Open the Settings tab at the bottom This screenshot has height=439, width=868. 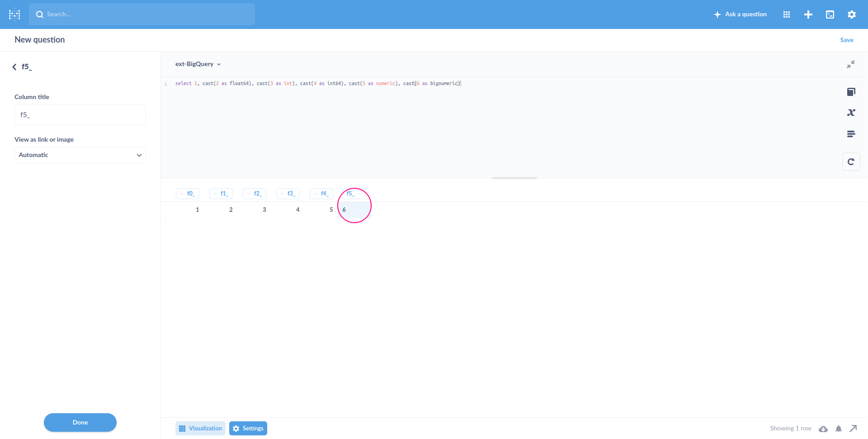248,428
